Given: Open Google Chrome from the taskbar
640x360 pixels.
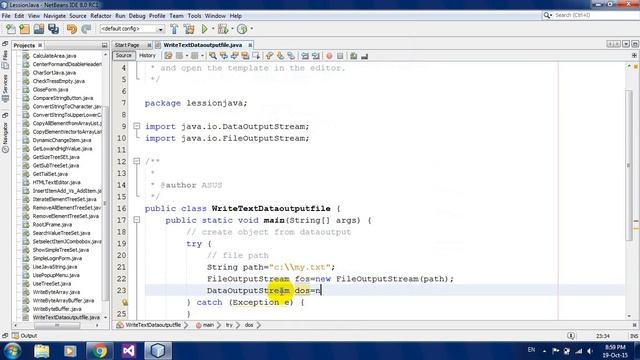Looking at the screenshot, I should tap(99, 351).
